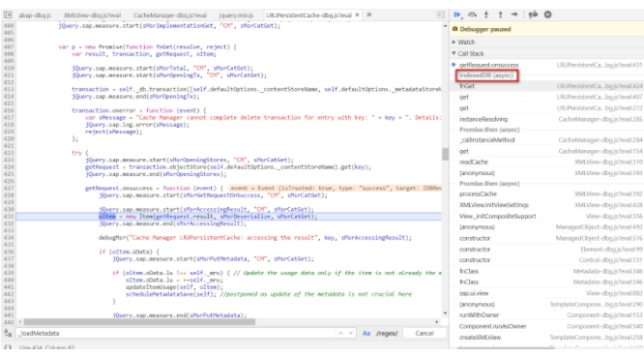Resume script execution in debugger toolbar
Image resolution: width=644 pixels, height=356 pixels.
pyautogui.click(x=457, y=15)
